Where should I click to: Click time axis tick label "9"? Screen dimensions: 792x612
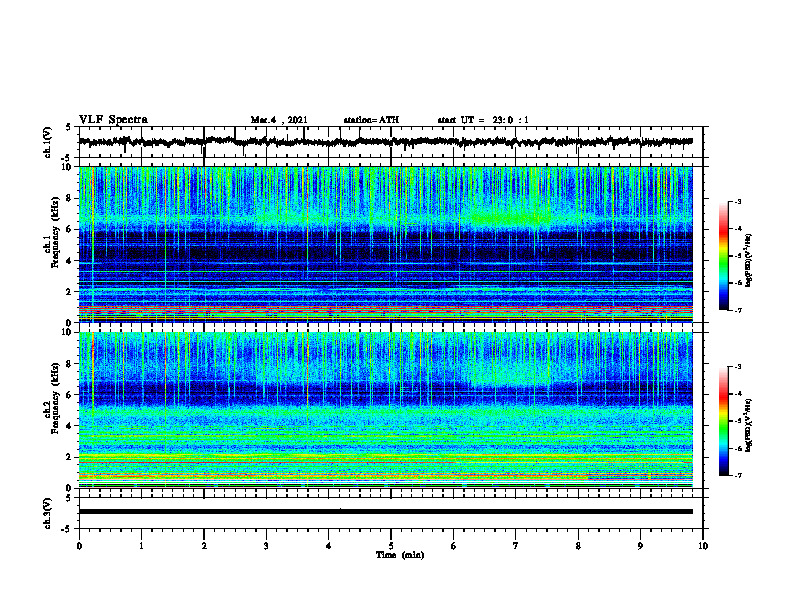(x=640, y=546)
